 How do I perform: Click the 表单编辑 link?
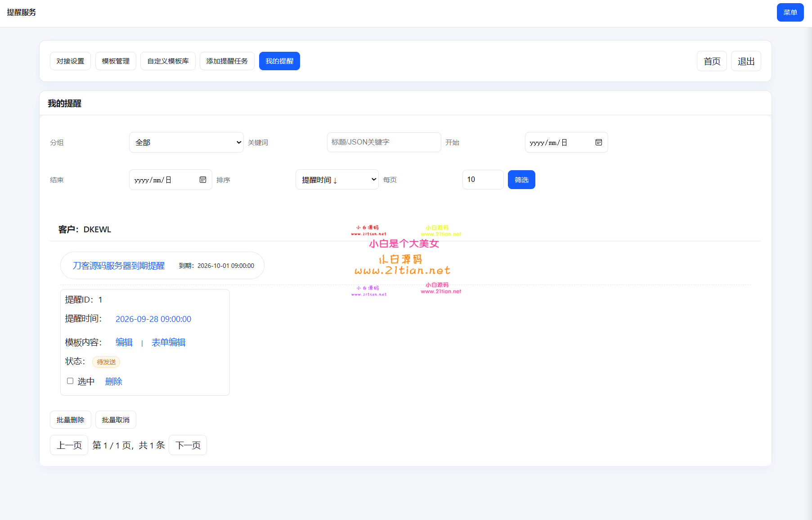pos(168,343)
